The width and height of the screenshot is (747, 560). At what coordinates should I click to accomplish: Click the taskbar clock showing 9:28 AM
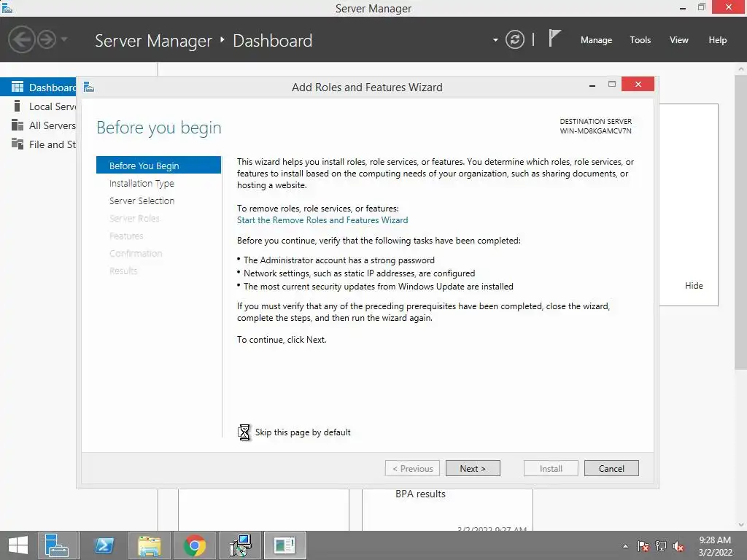[715, 546]
